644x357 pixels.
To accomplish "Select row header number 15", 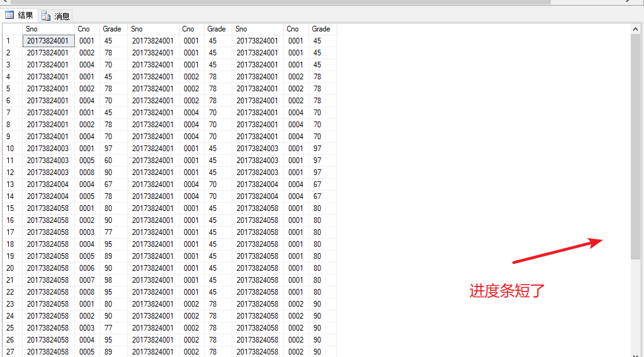I will coord(13,208).
